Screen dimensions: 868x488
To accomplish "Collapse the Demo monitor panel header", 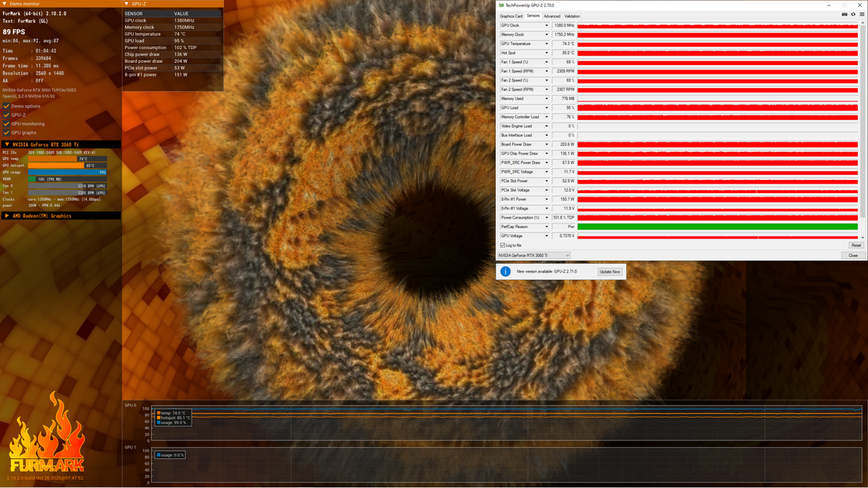I will tap(60, 4).
